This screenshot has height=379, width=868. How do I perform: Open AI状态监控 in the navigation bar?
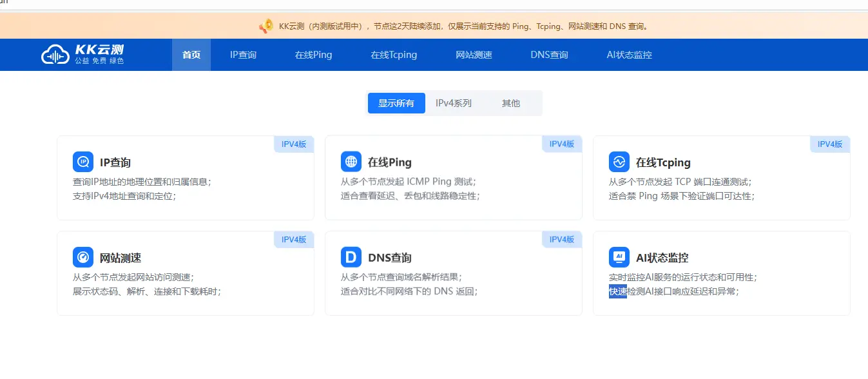(630, 55)
